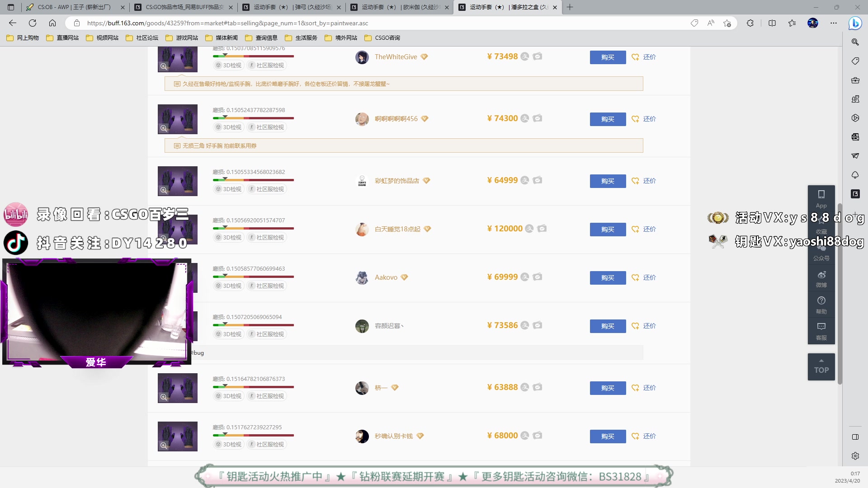Screen dimensions: 868x488
Task: Open Edge sidebar settings gear
Action: 855,456
